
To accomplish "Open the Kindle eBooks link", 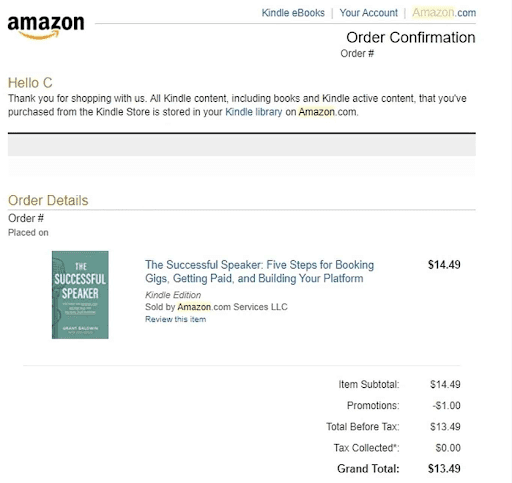I will click(293, 13).
